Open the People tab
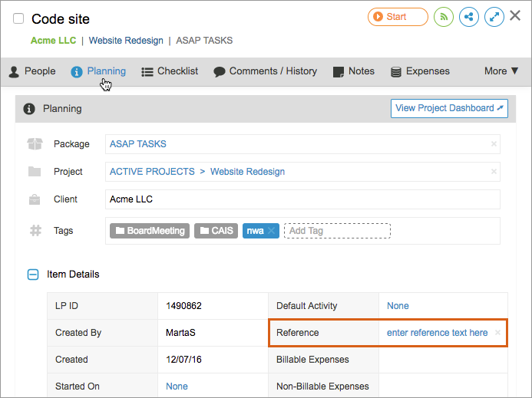The width and height of the screenshot is (532, 398). (x=32, y=71)
